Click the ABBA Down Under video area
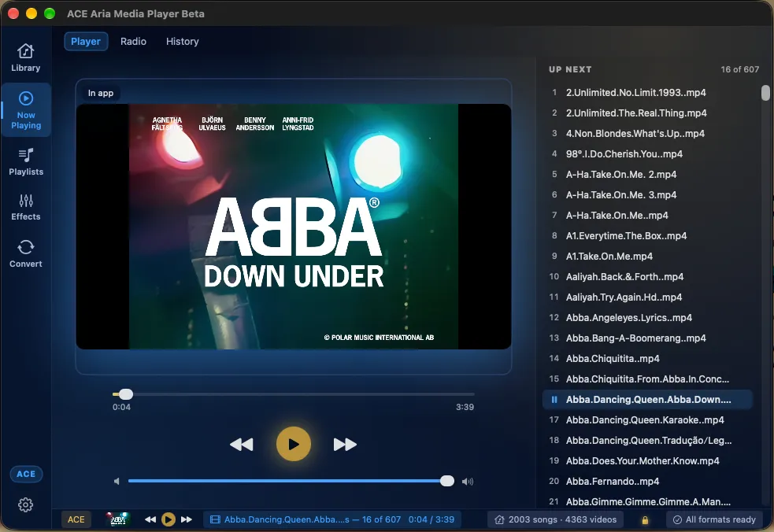 pyautogui.click(x=293, y=227)
